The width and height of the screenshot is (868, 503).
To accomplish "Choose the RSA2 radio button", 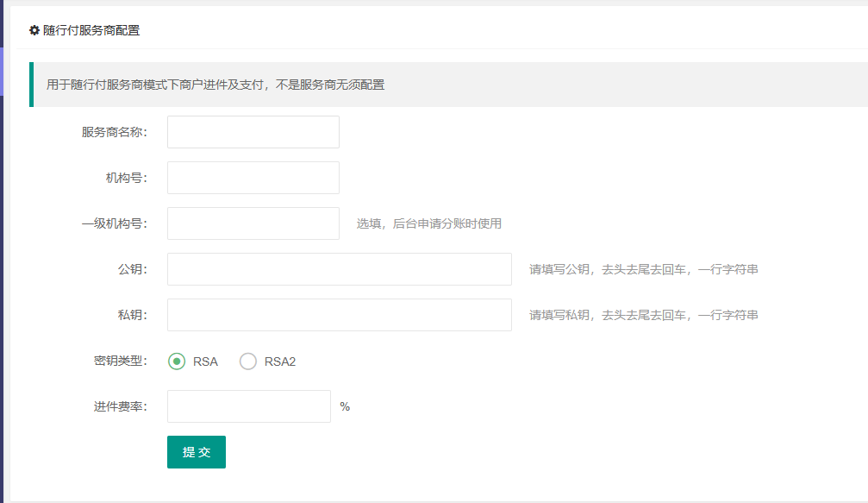I will tap(248, 362).
